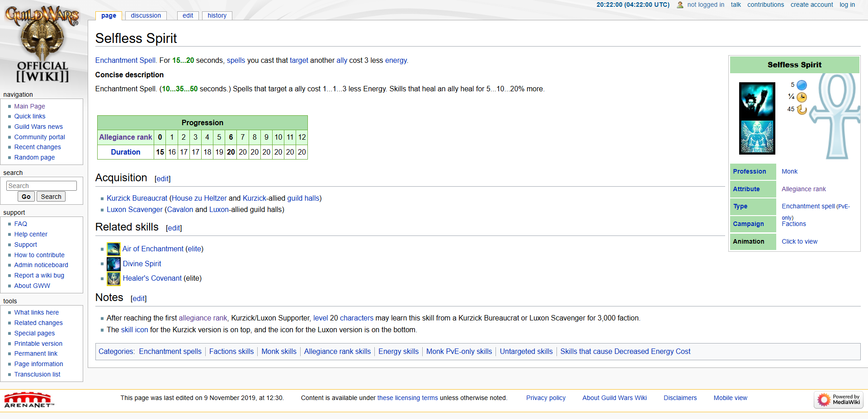Open Page information

38,364
